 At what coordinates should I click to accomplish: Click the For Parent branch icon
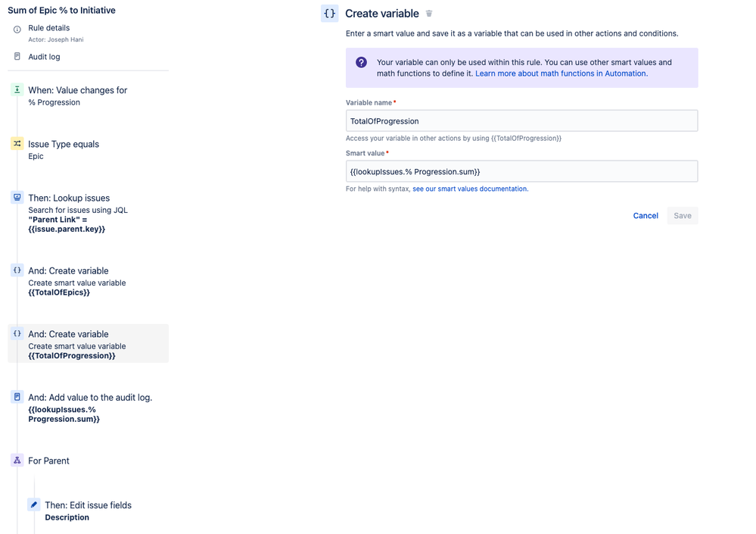point(17,461)
